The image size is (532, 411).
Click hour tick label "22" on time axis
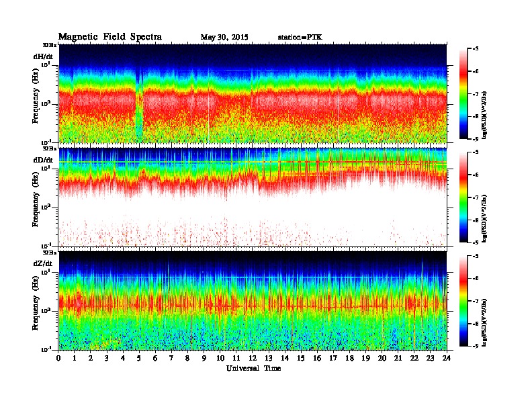[x=414, y=359]
